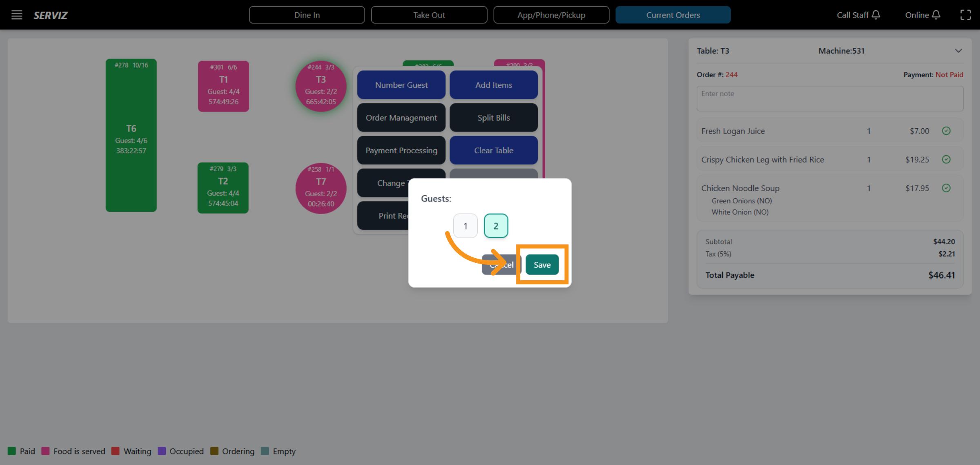Screen dimensions: 980x465
Task: Select guest number 2 option
Action: [x=496, y=226]
